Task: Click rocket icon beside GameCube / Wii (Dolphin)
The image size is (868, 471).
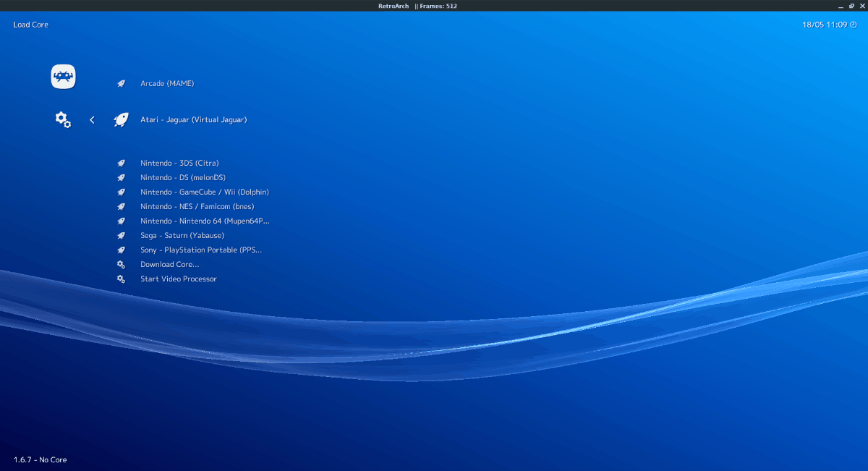Action: click(x=121, y=192)
